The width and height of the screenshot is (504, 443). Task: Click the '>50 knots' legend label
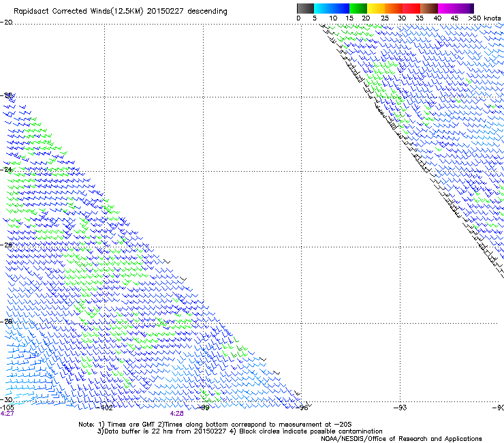pos(484,18)
